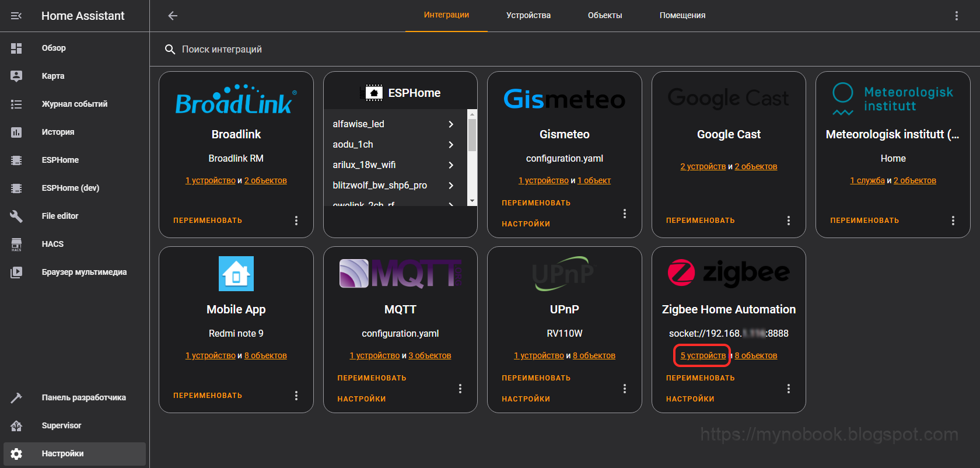Open Supervisor icon in sidebar

(x=16, y=425)
